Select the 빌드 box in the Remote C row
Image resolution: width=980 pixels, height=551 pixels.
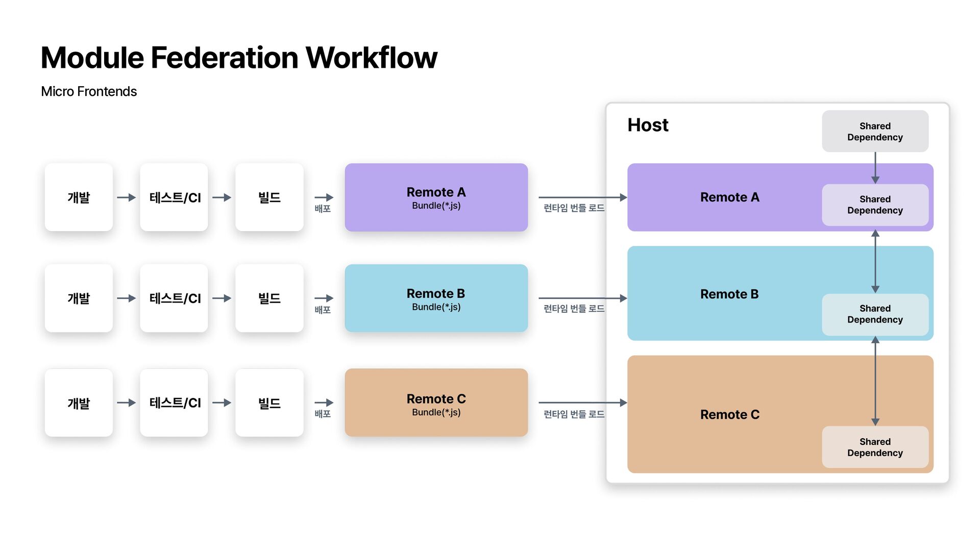point(269,403)
